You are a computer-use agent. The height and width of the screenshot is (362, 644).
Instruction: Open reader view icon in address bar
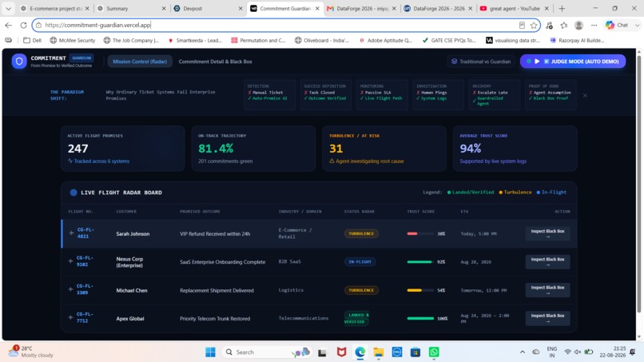pos(522,25)
